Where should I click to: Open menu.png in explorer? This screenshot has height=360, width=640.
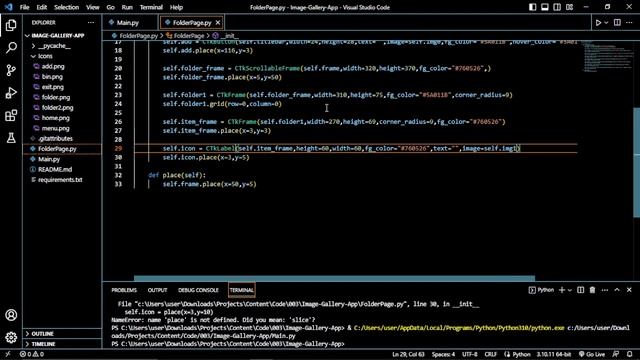(x=62, y=128)
